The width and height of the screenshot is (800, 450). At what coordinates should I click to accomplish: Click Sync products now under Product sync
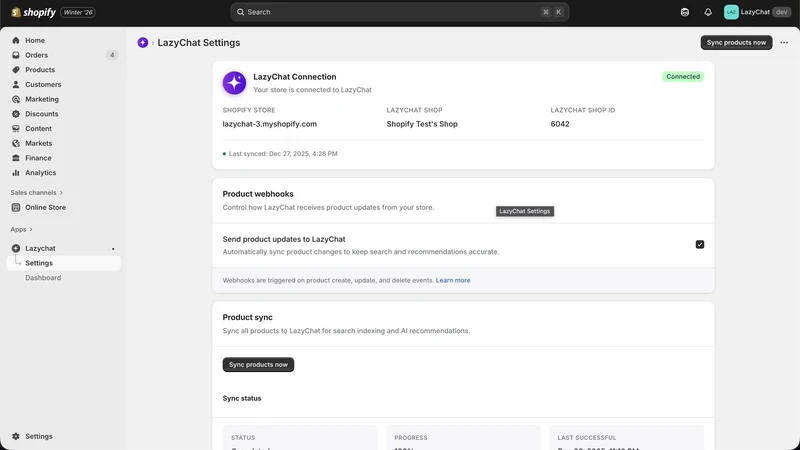(x=258, y=365)
